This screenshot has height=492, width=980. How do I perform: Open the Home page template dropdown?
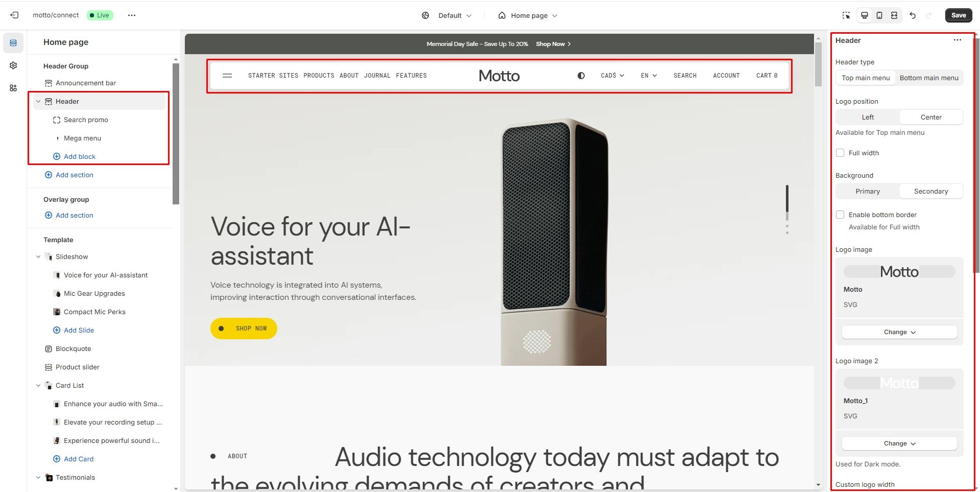click(528, 15)
